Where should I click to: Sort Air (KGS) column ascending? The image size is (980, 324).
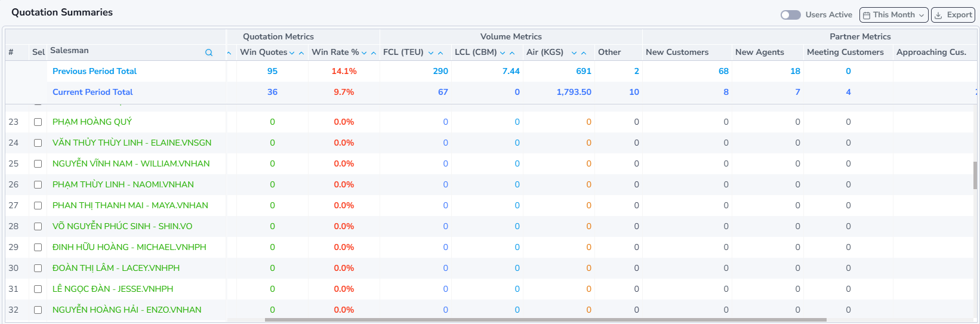[584, 53]
